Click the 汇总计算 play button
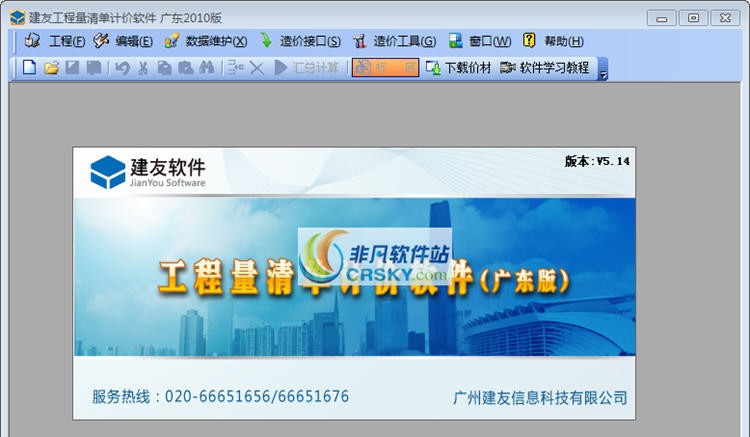750x437 pixels. coord(307,67)
